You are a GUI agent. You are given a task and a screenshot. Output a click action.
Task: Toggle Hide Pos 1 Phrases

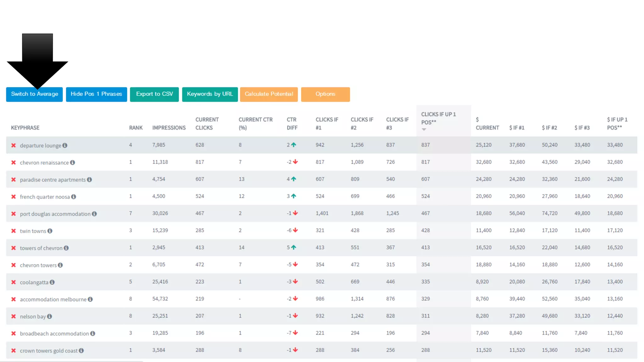click(x=96, y=94)
